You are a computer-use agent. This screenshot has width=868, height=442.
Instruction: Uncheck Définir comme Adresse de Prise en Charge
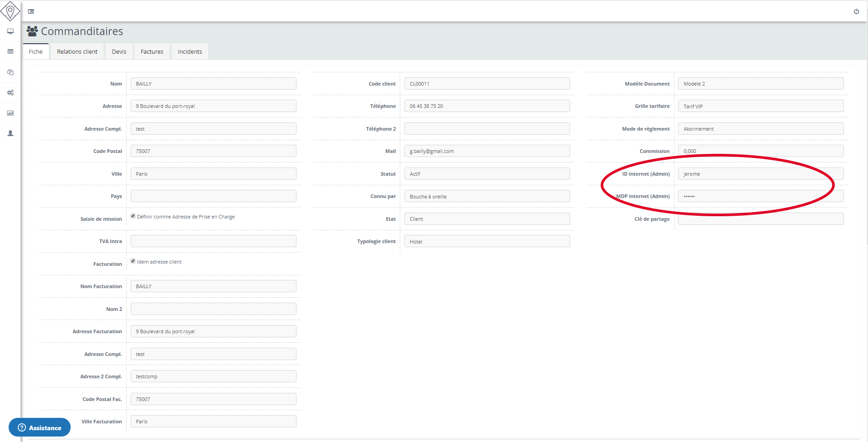pyautogui.click(x=133, y=216)
